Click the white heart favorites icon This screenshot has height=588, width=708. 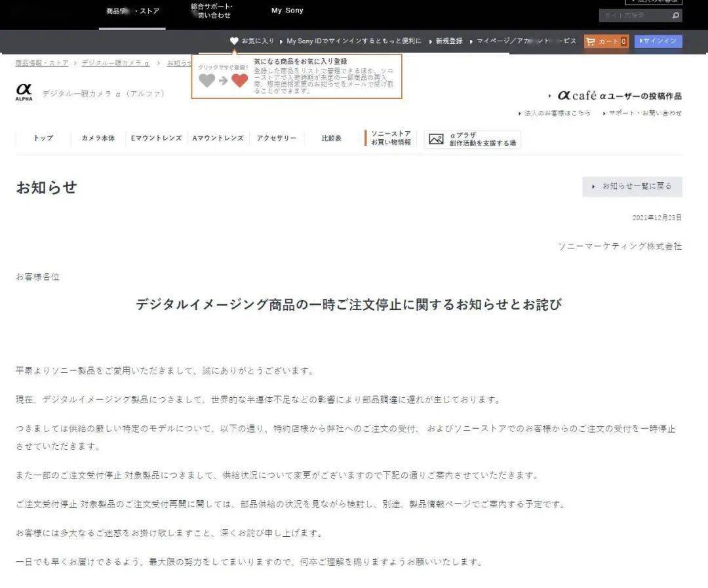coord(234,41)
